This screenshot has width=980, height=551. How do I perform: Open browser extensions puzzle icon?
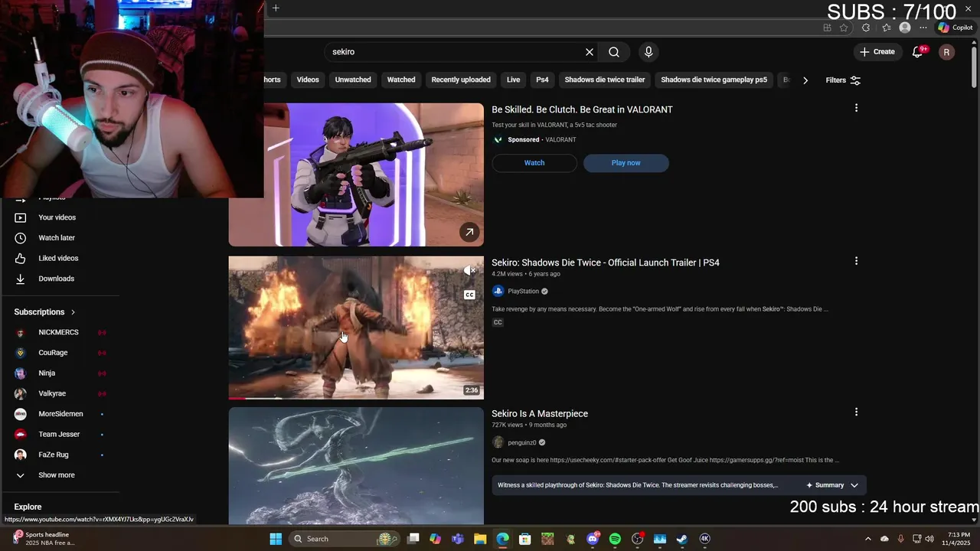pyautogui.click(x=865, y=28)
